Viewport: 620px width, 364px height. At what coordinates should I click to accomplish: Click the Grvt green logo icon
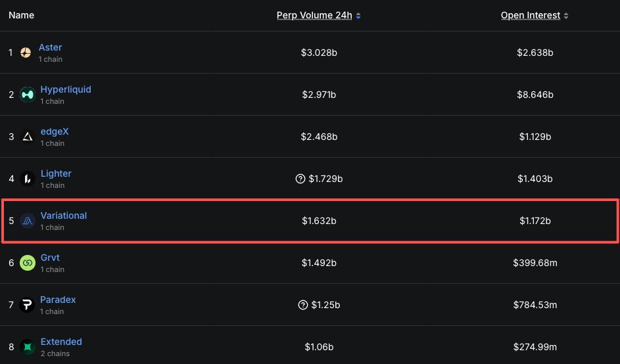27,263
